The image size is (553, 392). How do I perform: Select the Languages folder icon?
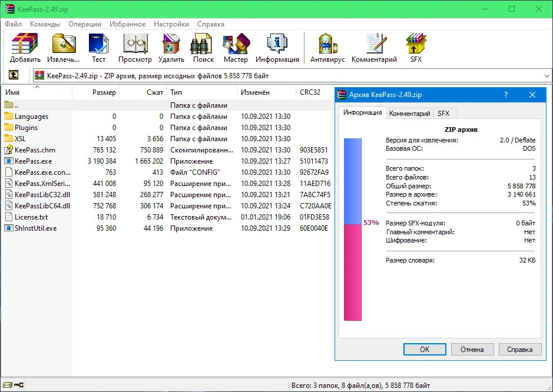(x=8, y=117)
